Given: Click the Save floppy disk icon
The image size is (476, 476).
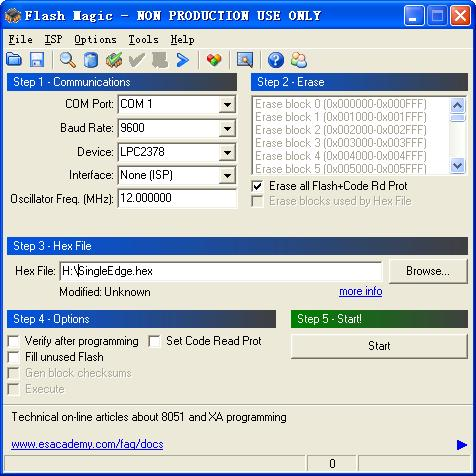Looking at the screenshot, I should [37, 60].
